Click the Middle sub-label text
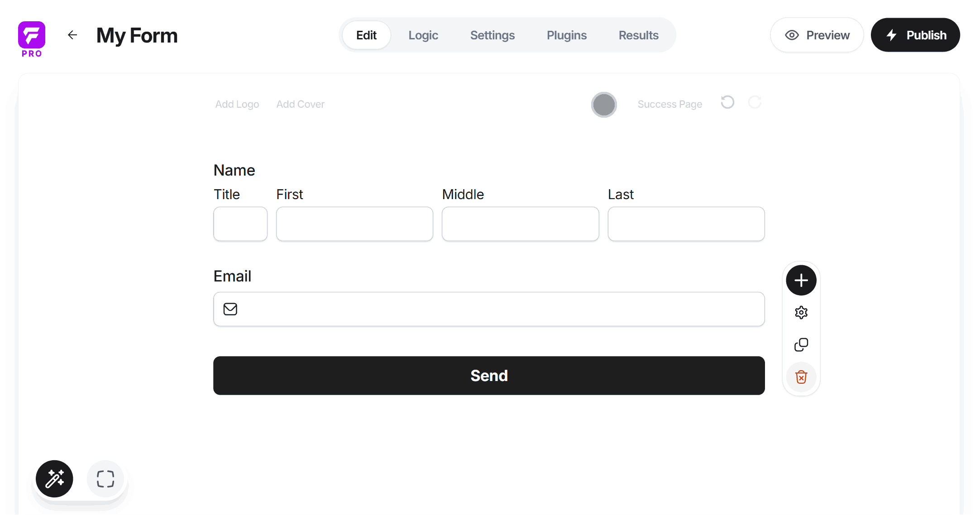Viewport: 980px width, 515px height. click(463, 194)
